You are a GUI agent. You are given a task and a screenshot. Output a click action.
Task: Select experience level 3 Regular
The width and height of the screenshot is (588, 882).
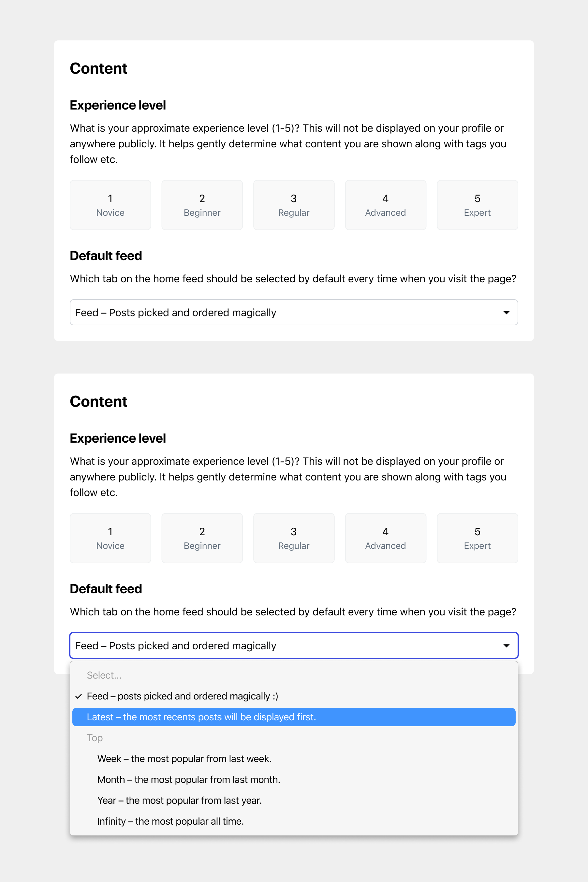294,205
